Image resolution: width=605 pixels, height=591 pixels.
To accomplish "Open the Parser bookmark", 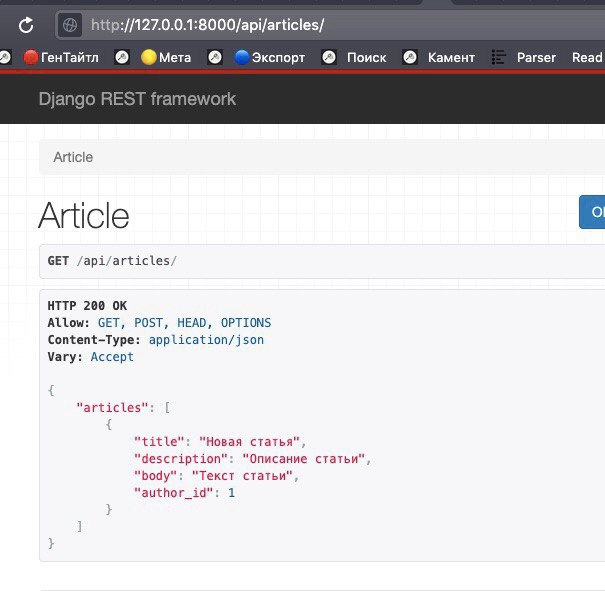I will (x=536, y=57).
